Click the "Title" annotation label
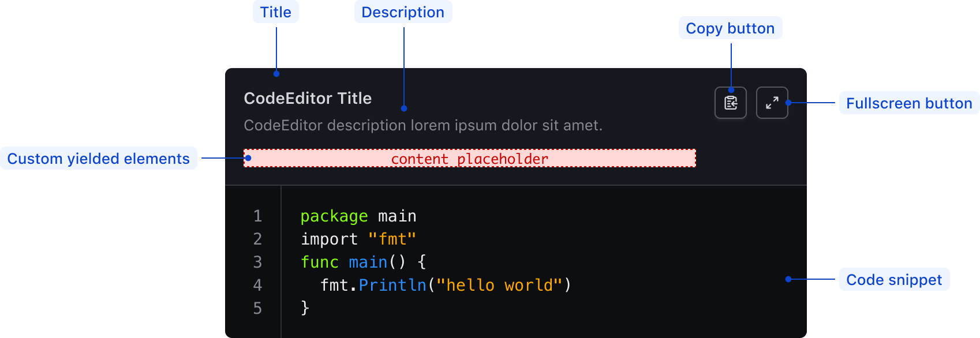 (x=276, y=12)
